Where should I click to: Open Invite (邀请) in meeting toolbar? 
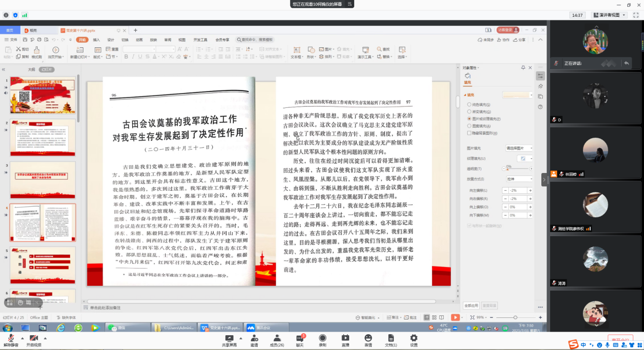[254, 340]
